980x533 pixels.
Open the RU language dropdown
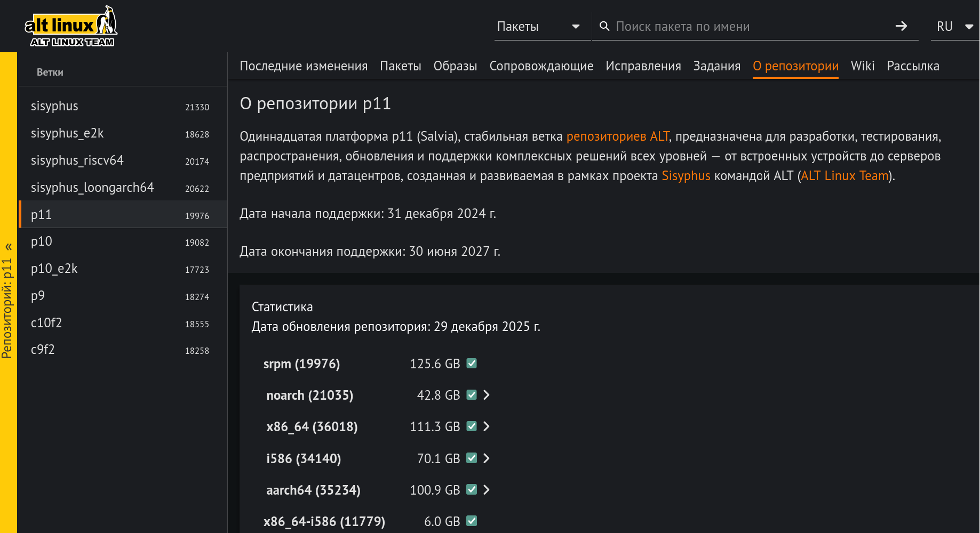(954, 27)
